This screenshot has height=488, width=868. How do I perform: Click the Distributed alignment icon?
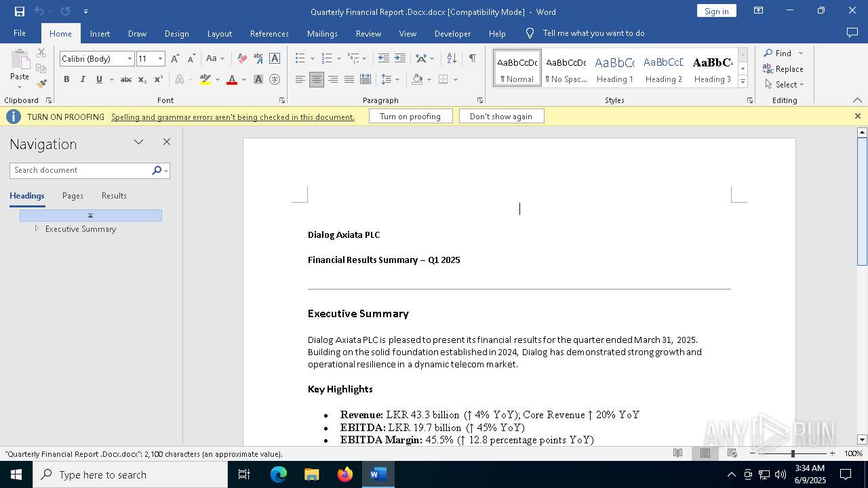pos(366,79)
